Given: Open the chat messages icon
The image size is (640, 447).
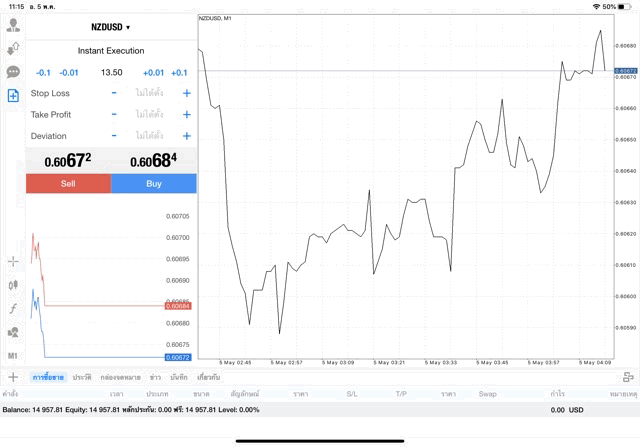Looking at the screenshot, I should 13,72.
